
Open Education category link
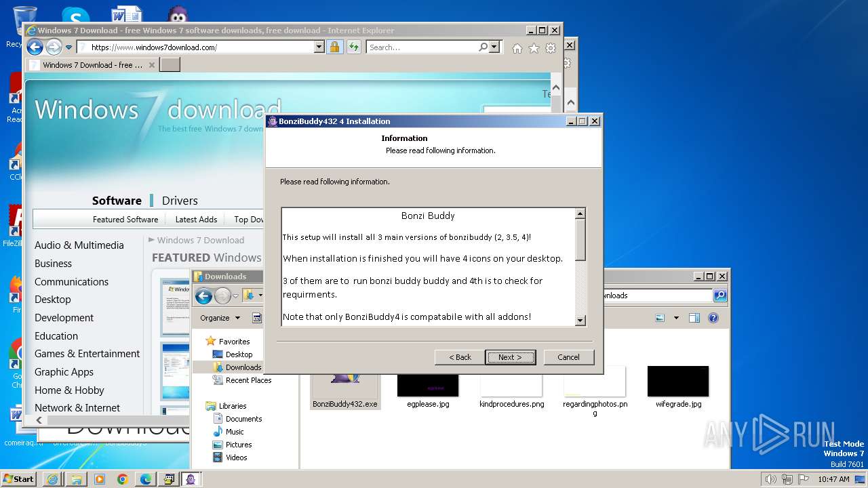(x=56, y=336)
